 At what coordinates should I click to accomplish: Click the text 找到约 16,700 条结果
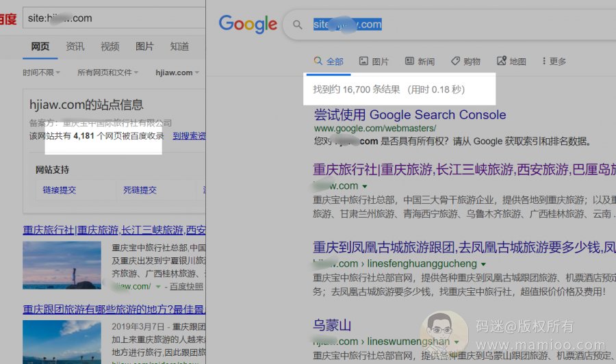pyautogui.click(x=357, y=90)
